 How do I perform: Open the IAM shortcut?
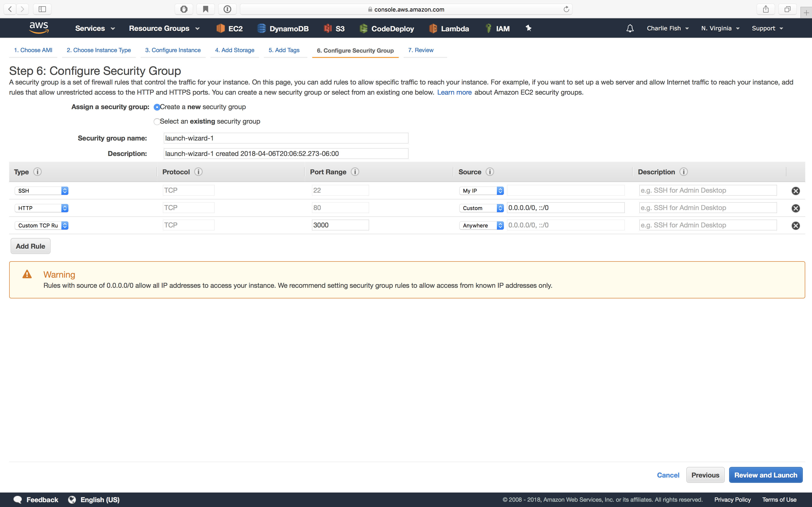click(x=498, y=28)
